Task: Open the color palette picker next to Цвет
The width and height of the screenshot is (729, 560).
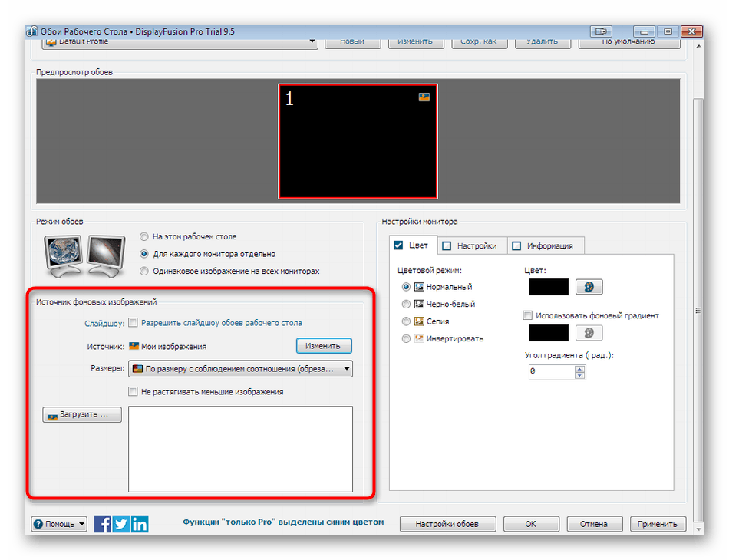Action: [588, 286]
